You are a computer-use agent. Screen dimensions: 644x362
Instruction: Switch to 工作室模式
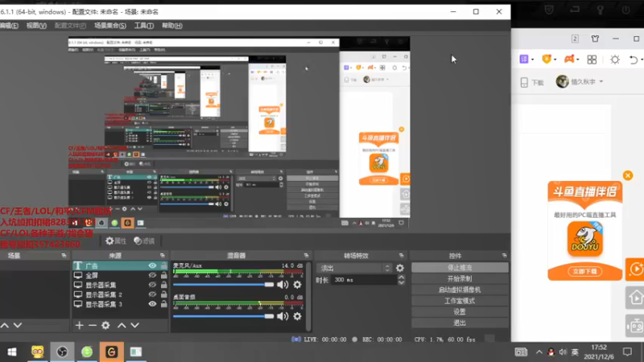pos(460,301)
